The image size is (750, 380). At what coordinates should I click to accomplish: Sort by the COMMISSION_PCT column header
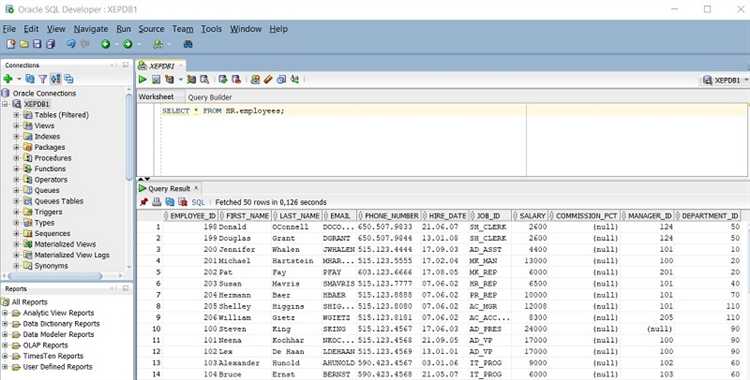point(584,216)
